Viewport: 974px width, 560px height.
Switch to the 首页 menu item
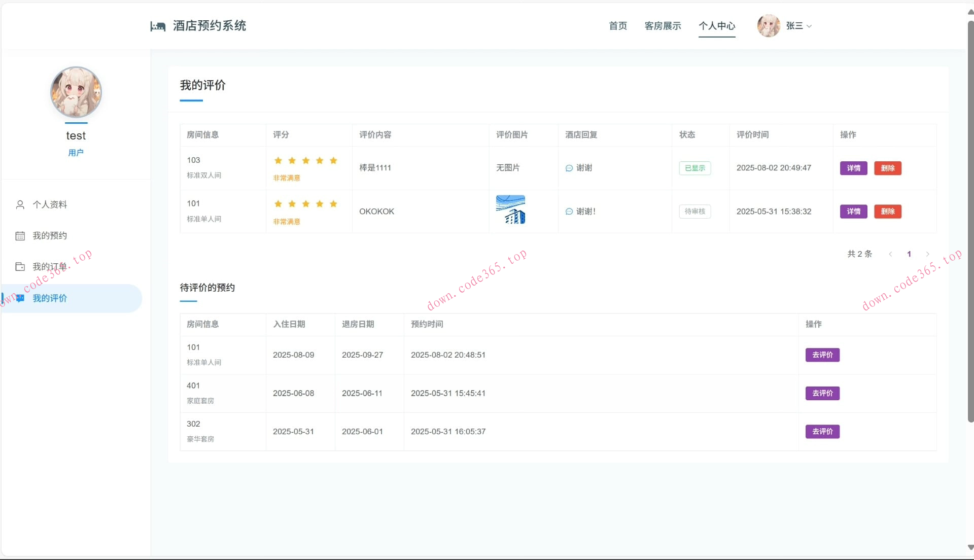click(x=617, y=26)
